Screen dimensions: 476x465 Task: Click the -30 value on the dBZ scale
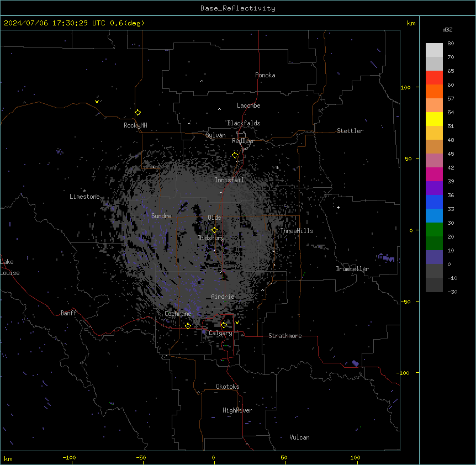452,292
